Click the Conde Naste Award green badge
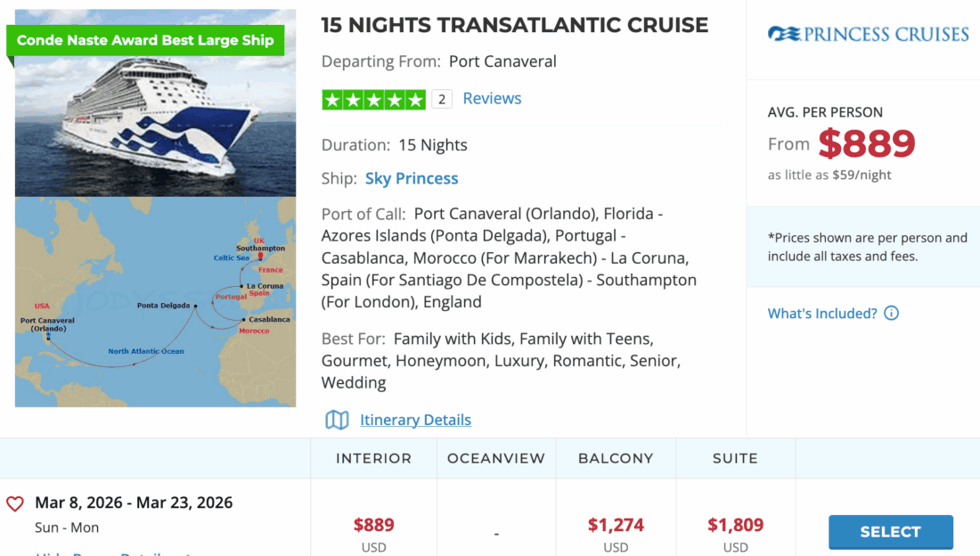Viewport: 980px width, 556px height. pos(145,40)
